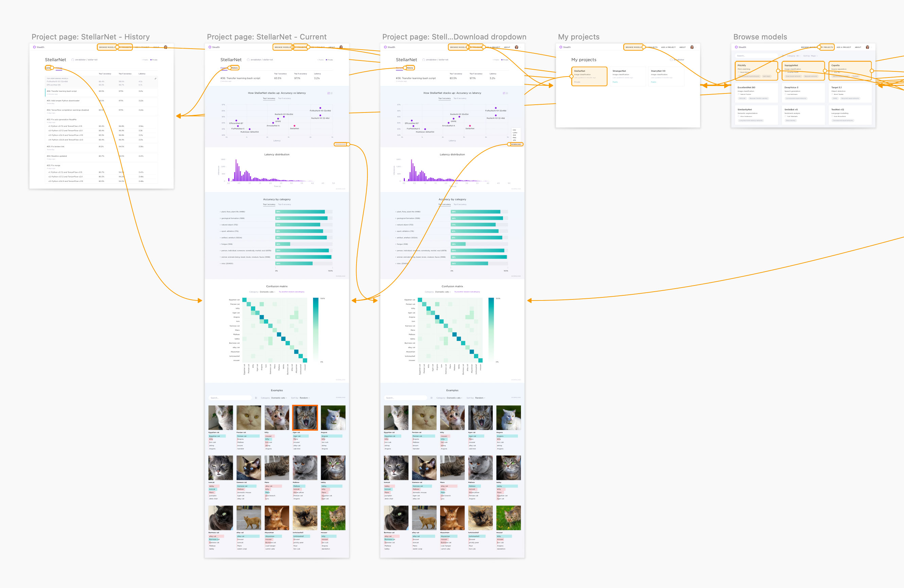Switch to History tab in Current frame

point(234,68)
